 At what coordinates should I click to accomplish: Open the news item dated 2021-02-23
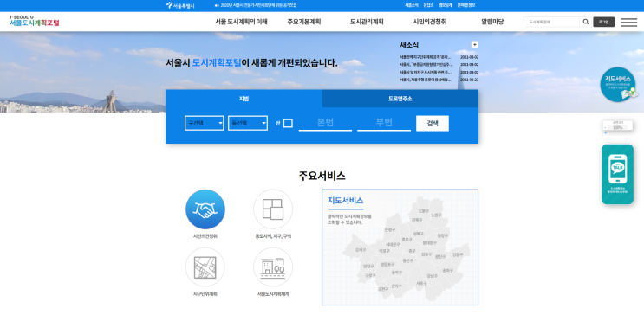click(439, 80)
